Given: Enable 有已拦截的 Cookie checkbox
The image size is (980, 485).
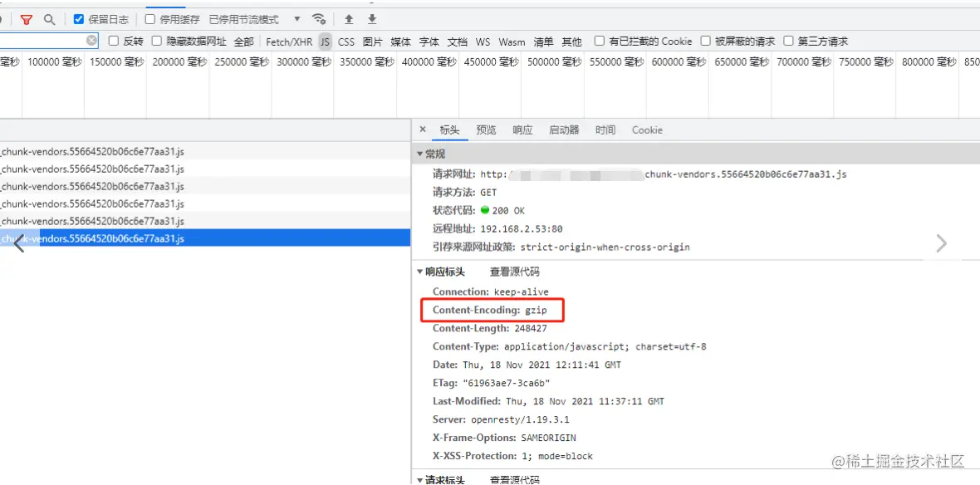Looking at the screenshot, I should click(600, 42).
